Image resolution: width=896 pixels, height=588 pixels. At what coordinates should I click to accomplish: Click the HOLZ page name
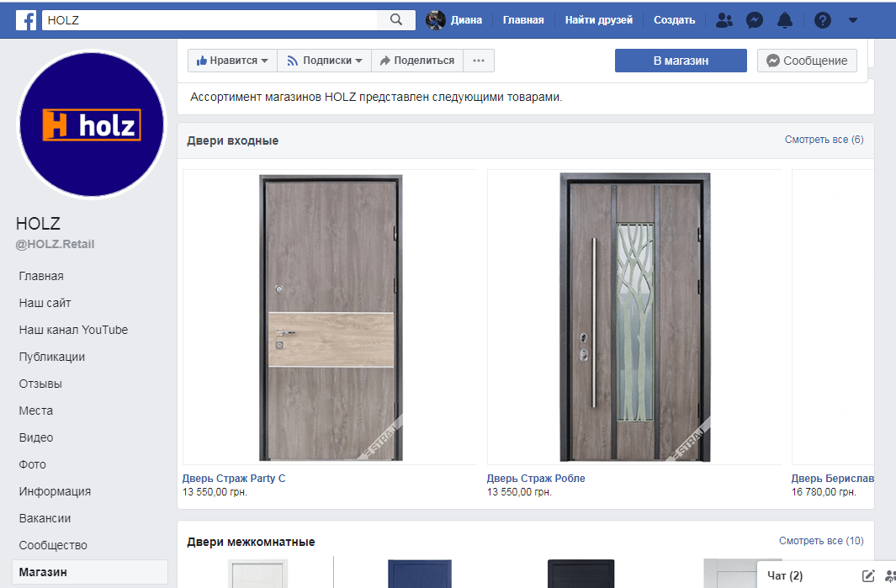[x=39, y=224]
